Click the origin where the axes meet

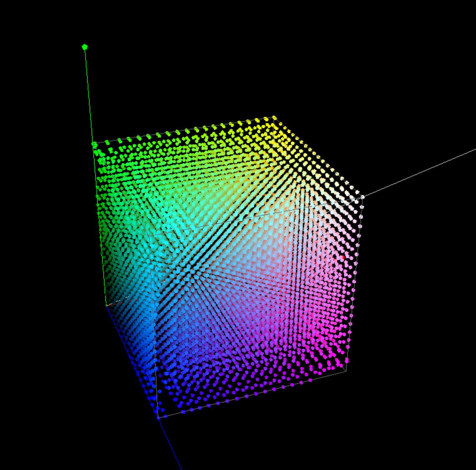[107, 305]
